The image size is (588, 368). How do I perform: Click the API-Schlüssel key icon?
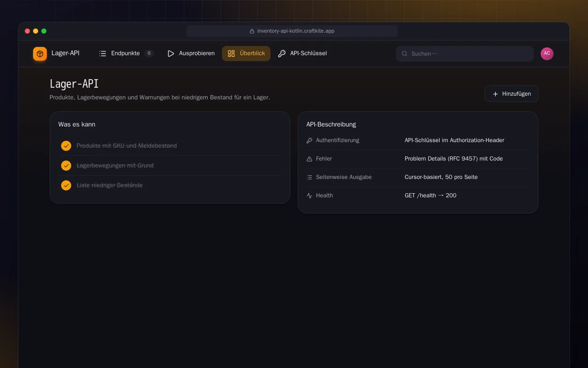282,53
